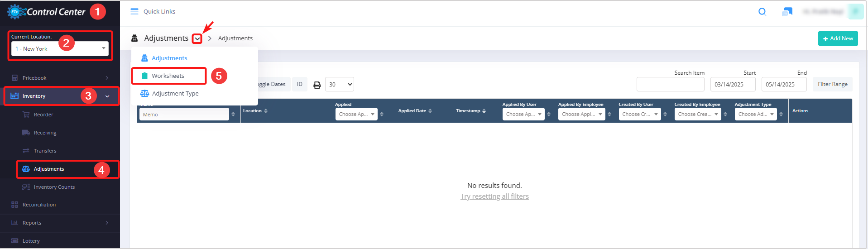Sort by the Location column arrows
Screen dimensions: 868x249
coord(266,111)
